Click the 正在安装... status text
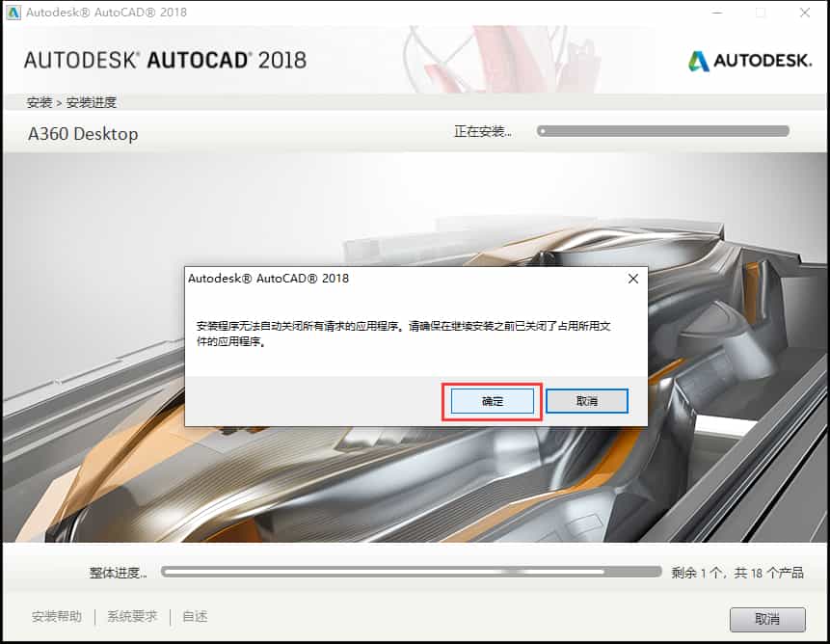This screenshot has height=644, width=830. tap(483, 131)
